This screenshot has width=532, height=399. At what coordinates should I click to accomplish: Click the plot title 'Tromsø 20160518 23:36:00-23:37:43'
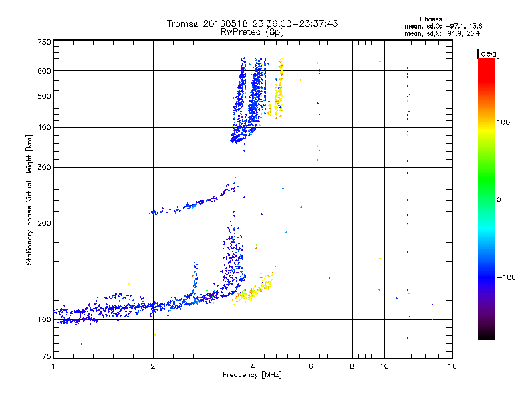click(252, 23)
